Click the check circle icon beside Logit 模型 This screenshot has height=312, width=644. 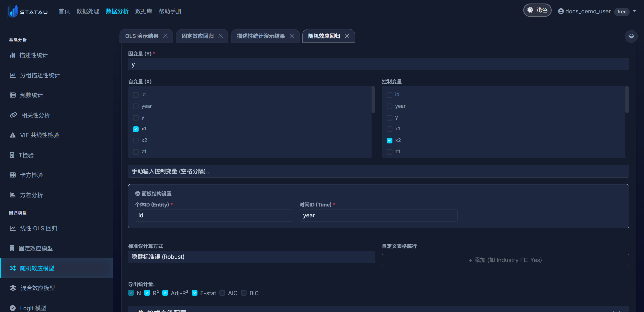tap(13, 308)
